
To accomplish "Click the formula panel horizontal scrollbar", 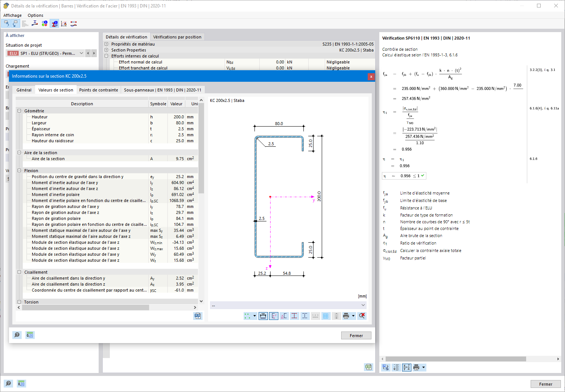I will coord(456,359).
